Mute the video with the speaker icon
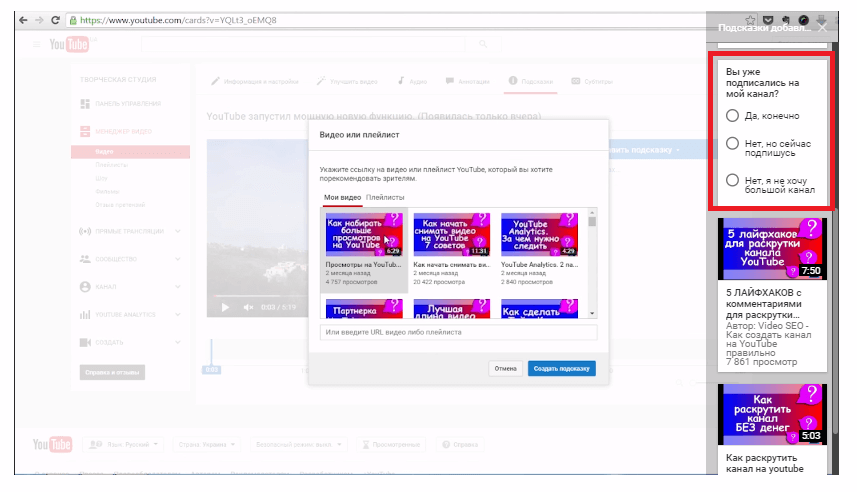 pos(244,307)
